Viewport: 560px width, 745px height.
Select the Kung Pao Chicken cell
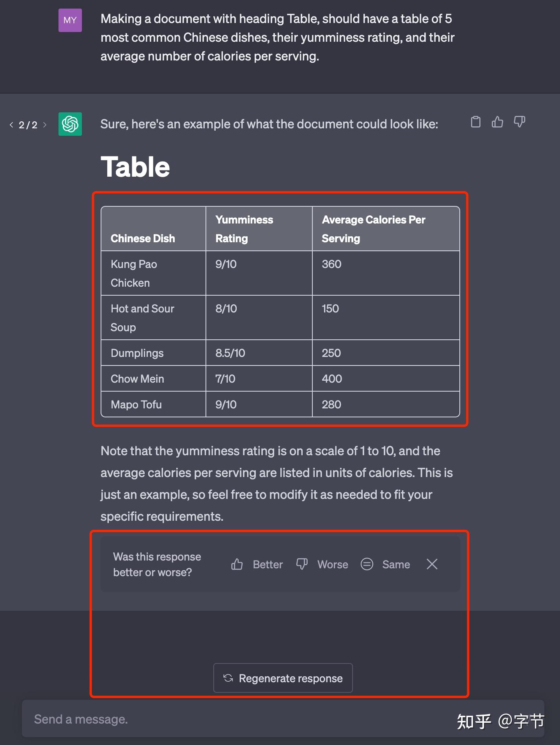click(x=153, y=273)
